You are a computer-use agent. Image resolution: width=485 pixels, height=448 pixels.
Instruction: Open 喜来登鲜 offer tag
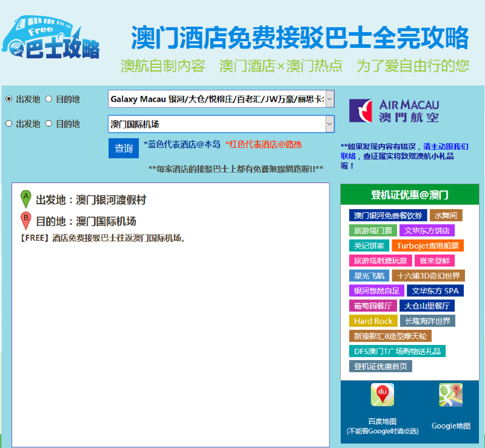(435, 261)
